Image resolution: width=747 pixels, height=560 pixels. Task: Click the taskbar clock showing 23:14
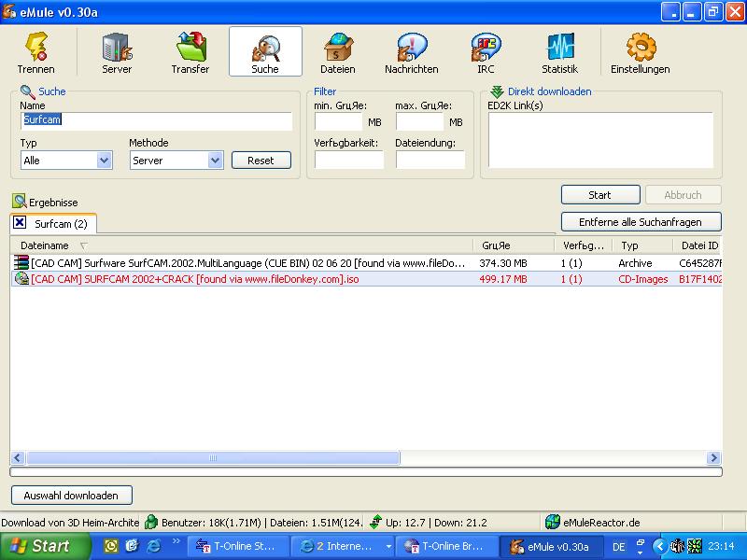(721, 546)
